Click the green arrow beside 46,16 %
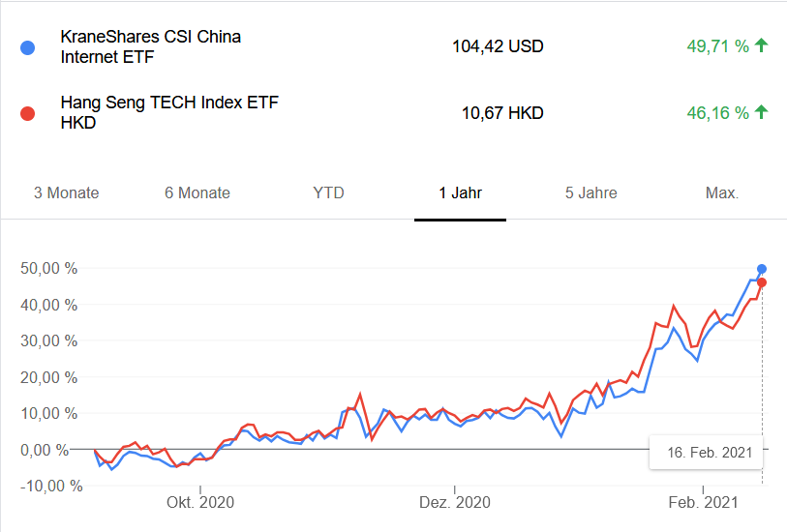 pos(761,112)
